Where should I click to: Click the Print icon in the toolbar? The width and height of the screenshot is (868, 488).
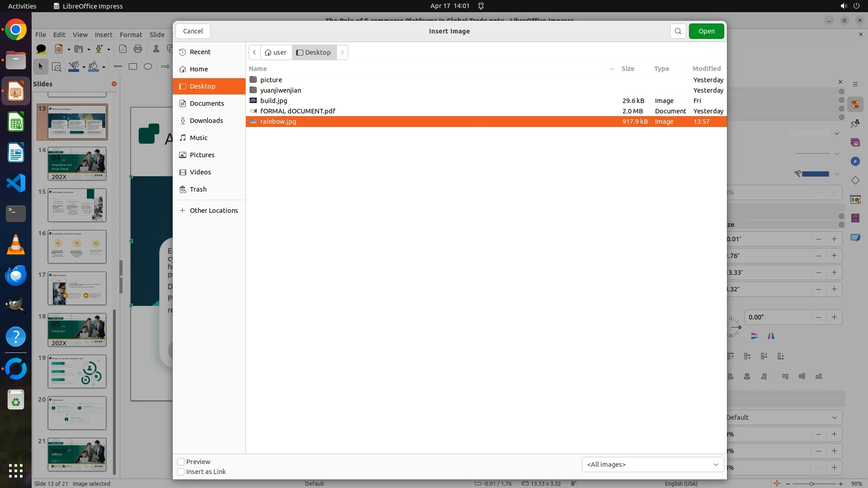tap(138, 49)
